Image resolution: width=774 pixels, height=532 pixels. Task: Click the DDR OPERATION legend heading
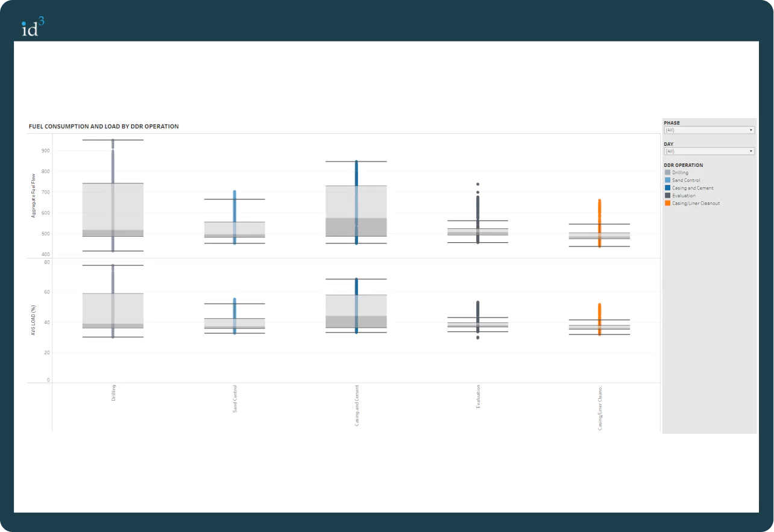pyautogui.click(x=683, y=165)
